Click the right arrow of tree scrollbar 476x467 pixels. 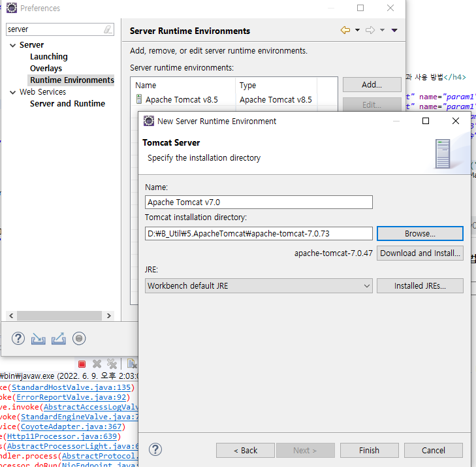pos(109,315)
